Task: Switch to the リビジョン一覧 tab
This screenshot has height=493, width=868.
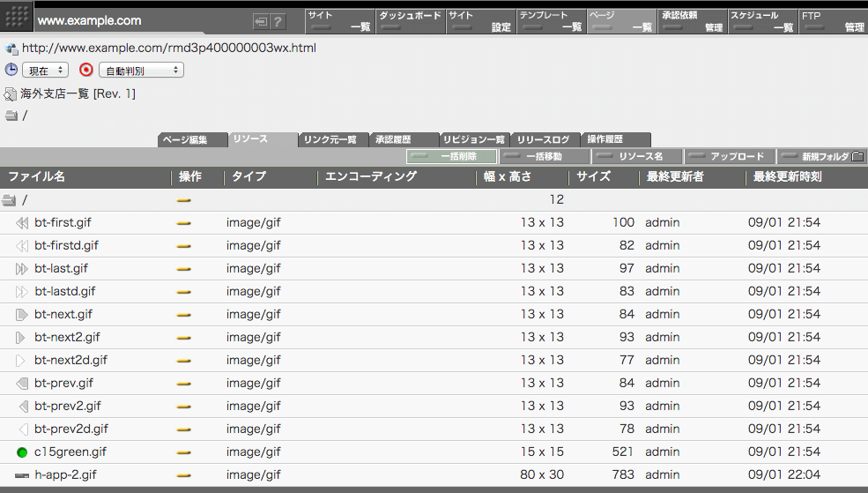Action: point(474,139)
